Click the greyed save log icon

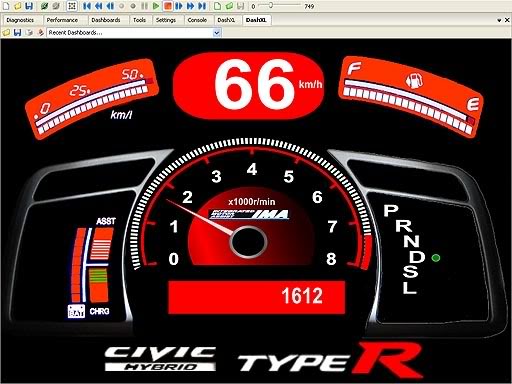pos(241,6)
